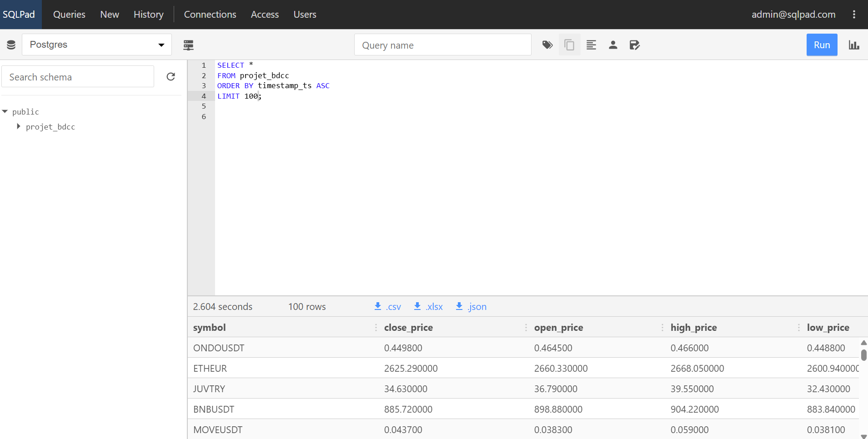Open the three-dot user menu
The image size is (868, 439).
854,15
